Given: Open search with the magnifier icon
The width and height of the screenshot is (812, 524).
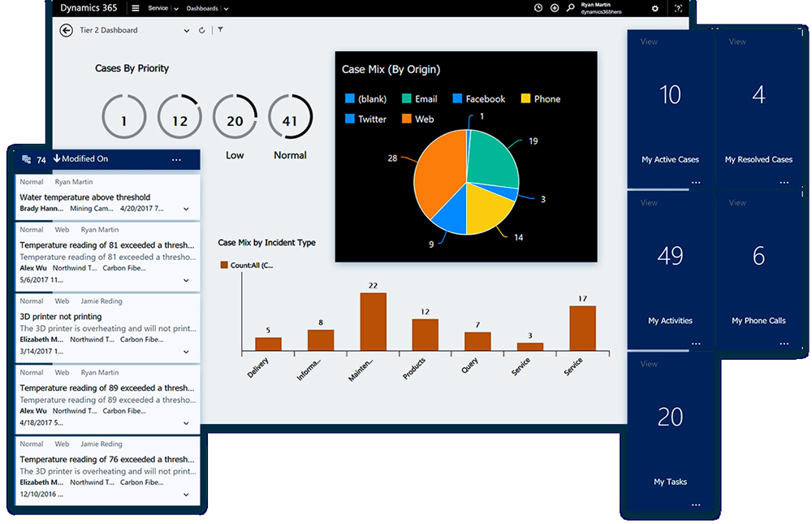Looking at the screenshot, I should [x=570, y=8].
